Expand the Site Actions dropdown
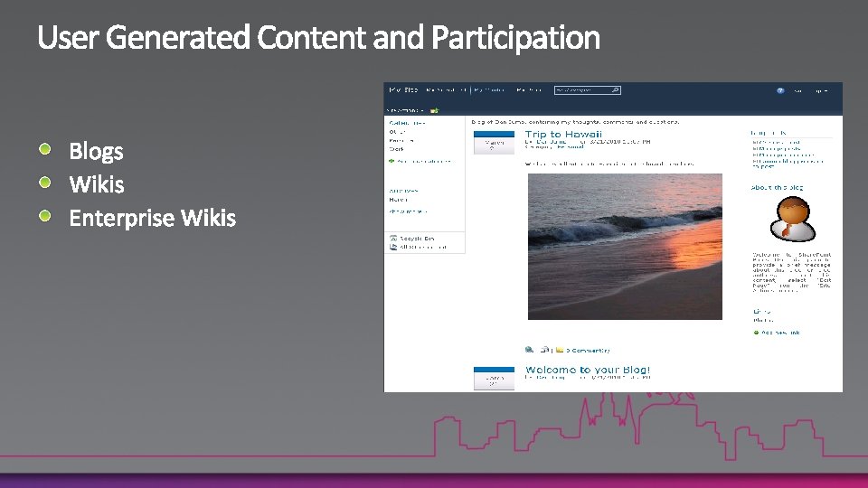This screenshot has width=868, height=488. tap(405, 110)
